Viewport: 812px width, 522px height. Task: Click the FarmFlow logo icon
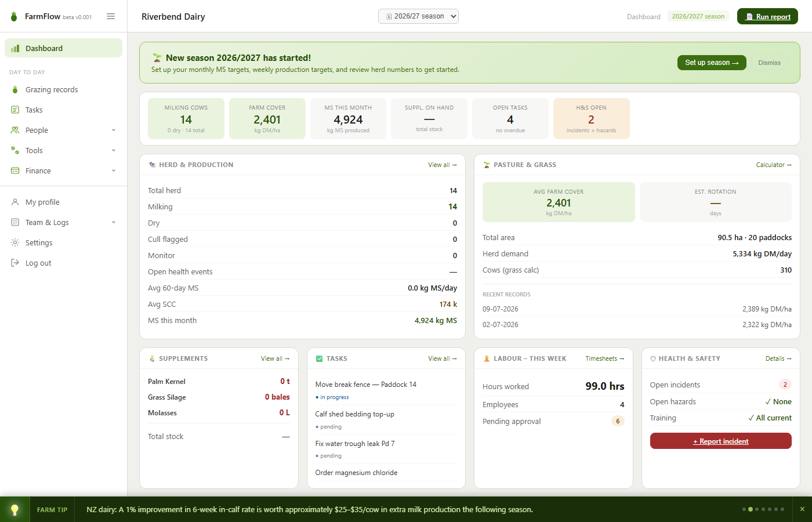click(14, 16)
